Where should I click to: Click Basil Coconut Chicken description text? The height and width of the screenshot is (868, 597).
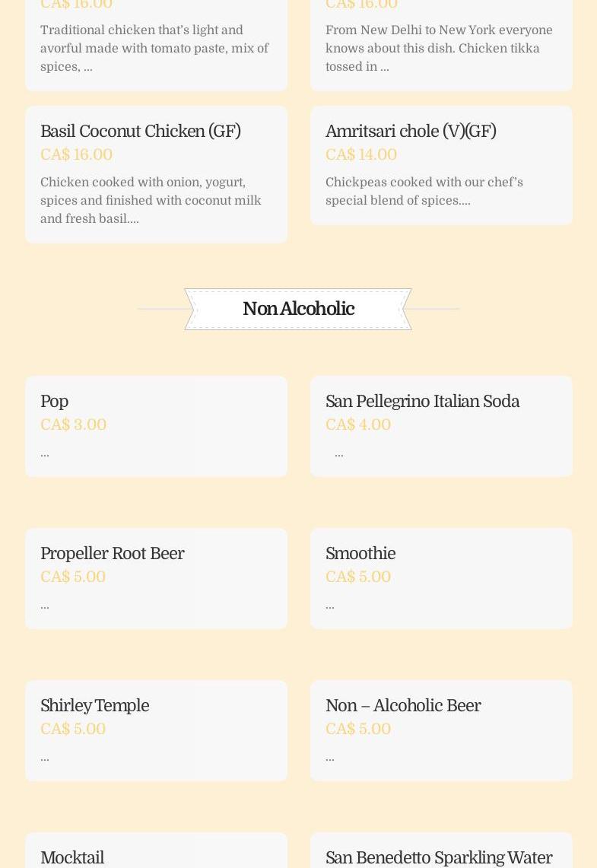(151, 201)
